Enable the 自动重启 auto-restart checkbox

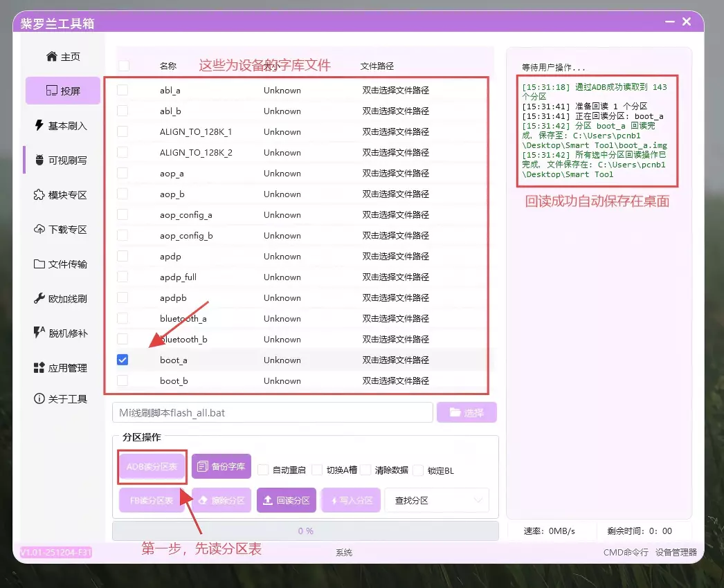tap(263, 468)
